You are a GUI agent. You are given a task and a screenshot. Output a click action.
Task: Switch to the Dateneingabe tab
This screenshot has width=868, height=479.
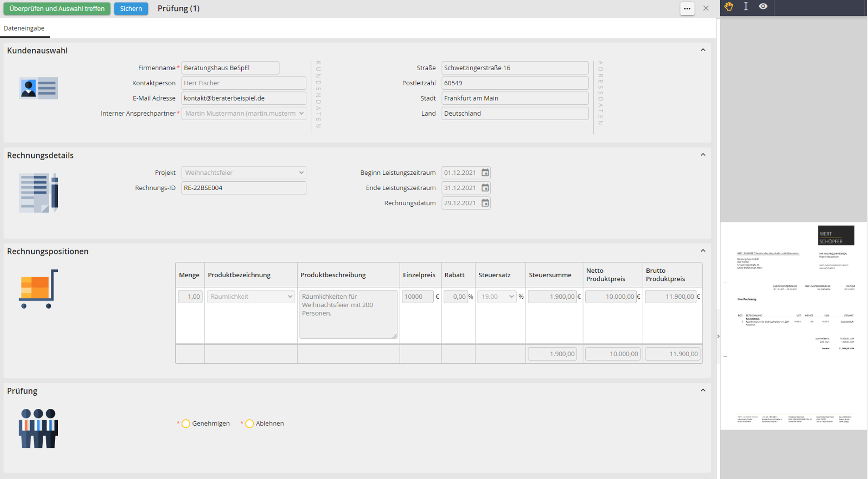(x=24, y=28)
